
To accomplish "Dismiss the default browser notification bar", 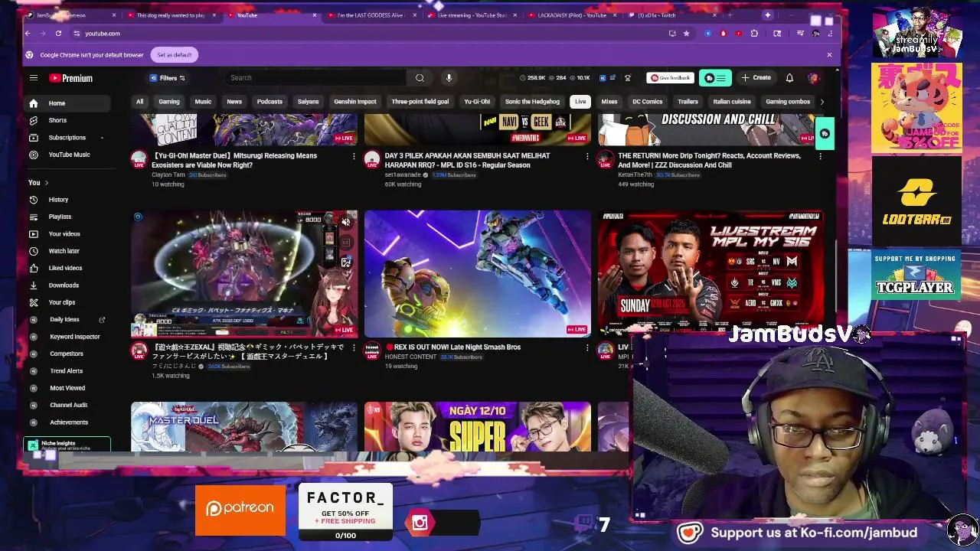I will pyautogui.click(x=829, y=55).
